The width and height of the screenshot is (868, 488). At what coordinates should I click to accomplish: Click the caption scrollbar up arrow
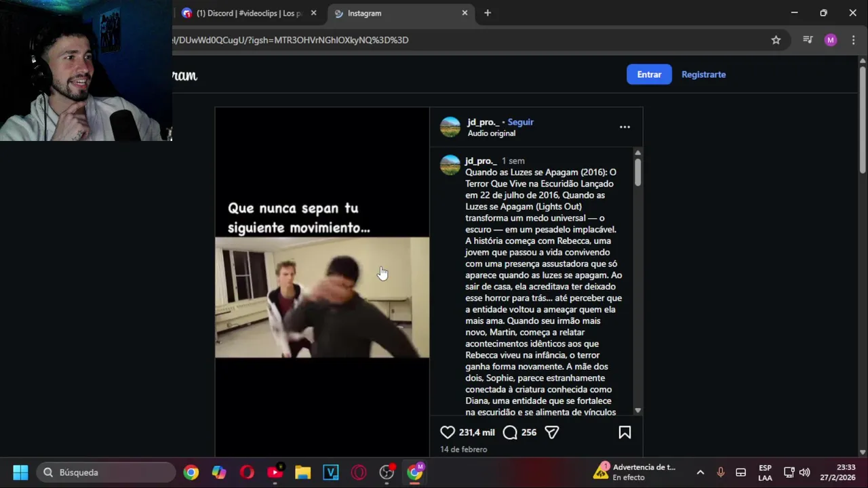pyautogui.click(x=638, y=152)
